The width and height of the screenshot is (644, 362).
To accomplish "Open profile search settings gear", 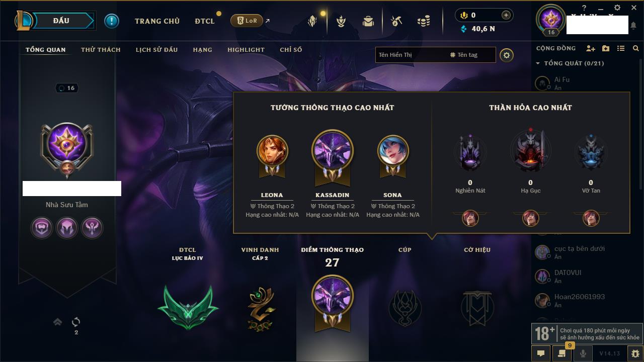I will pos(507,55).
